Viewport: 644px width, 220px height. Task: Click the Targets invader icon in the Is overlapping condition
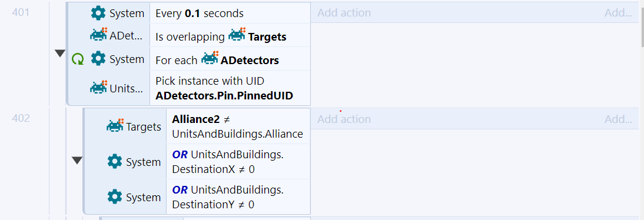(237, 35)
